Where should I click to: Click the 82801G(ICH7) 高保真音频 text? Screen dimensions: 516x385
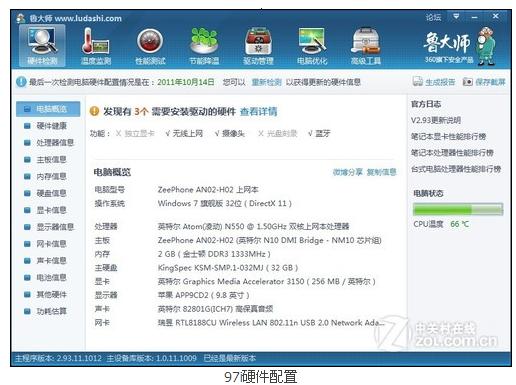[x=215, y=309]
